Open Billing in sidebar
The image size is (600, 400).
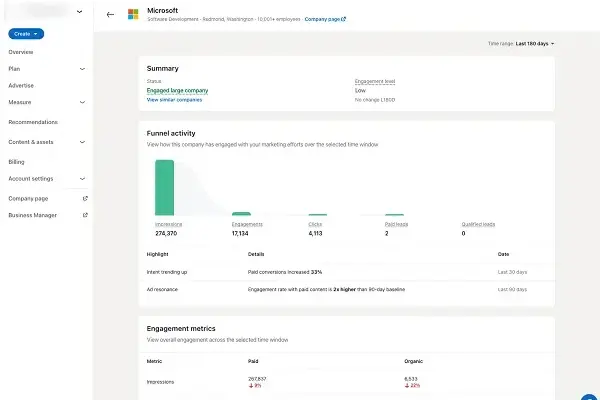[x=16, y=162]
